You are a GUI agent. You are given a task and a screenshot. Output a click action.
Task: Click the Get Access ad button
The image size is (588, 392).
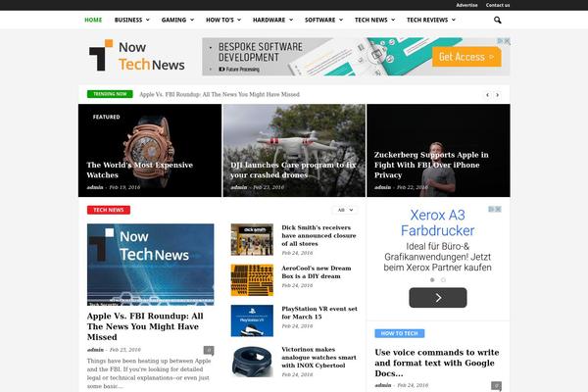pyautogui.click(x=466, y=57)
